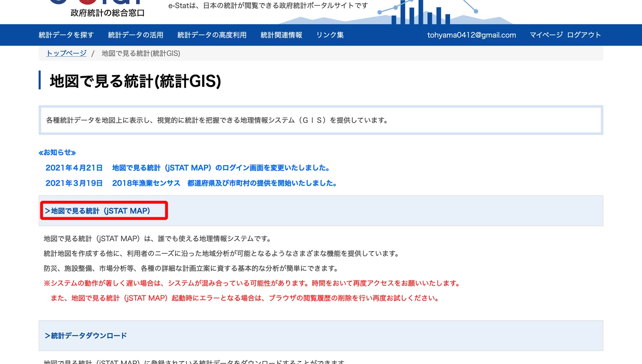
Task: Click the e-Stat portal tagline in the header
Action: tap(268, 6)
